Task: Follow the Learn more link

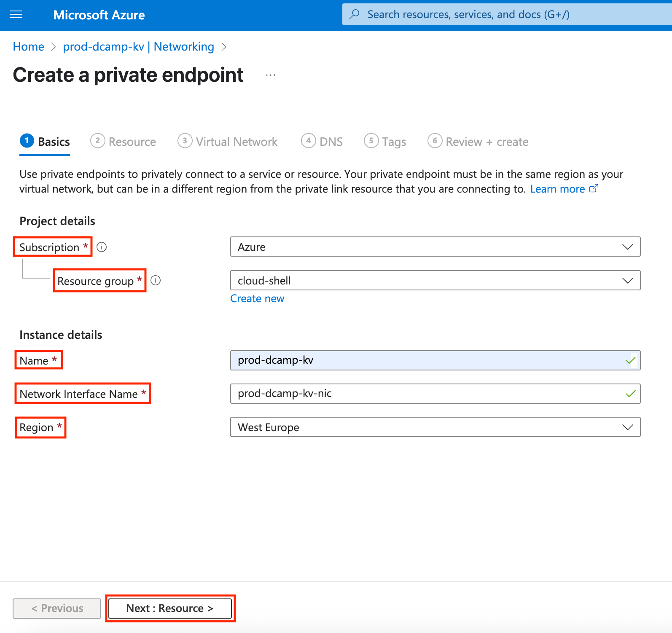Action: tap(557, 189)
